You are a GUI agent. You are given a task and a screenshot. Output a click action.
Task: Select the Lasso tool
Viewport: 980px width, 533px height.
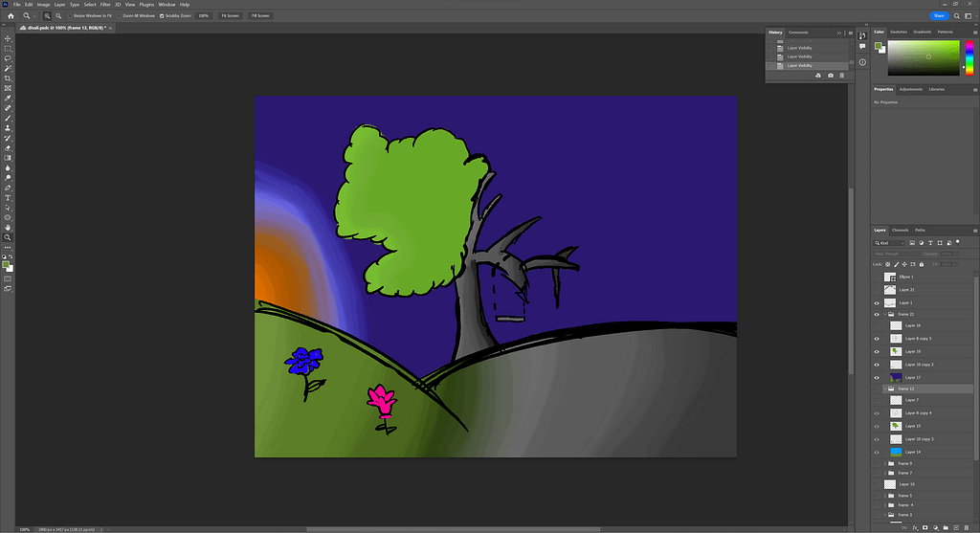click(x=8, y=58)
